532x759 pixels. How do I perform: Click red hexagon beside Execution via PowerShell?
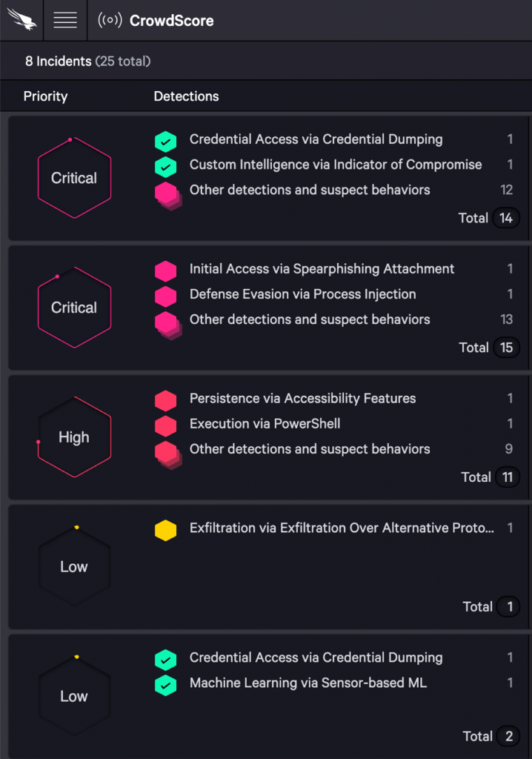[x=165, y=424]
